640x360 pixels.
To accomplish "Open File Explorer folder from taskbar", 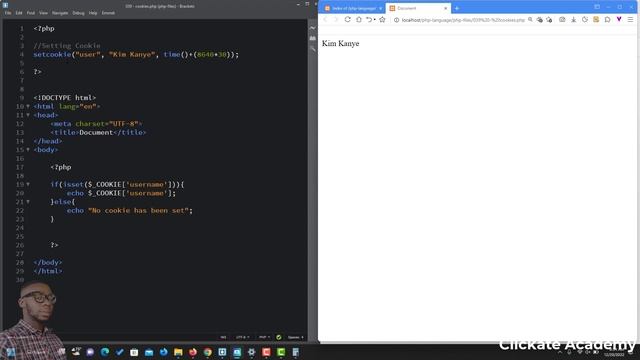I will (178, 352).
